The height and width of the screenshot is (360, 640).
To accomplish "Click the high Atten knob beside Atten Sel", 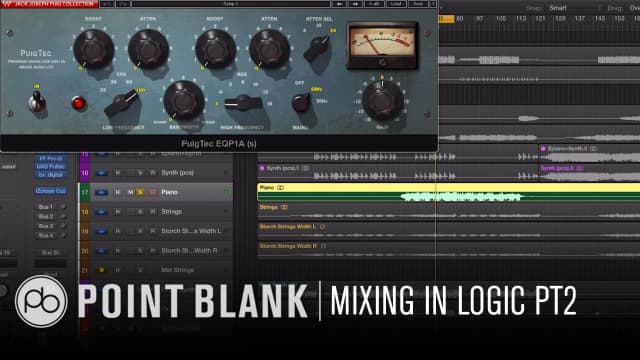I will click(269, 49).
